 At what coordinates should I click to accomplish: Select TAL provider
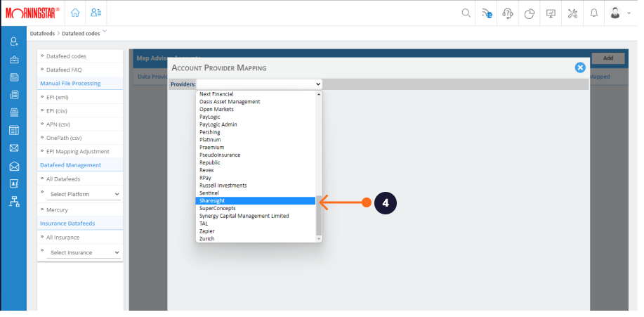pyautogui.click(x=256, y=224)
